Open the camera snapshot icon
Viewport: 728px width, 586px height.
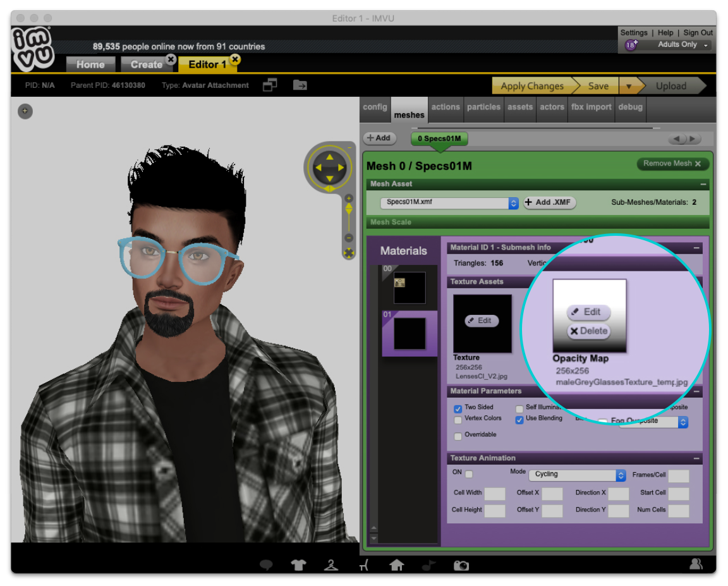point(461,565)
